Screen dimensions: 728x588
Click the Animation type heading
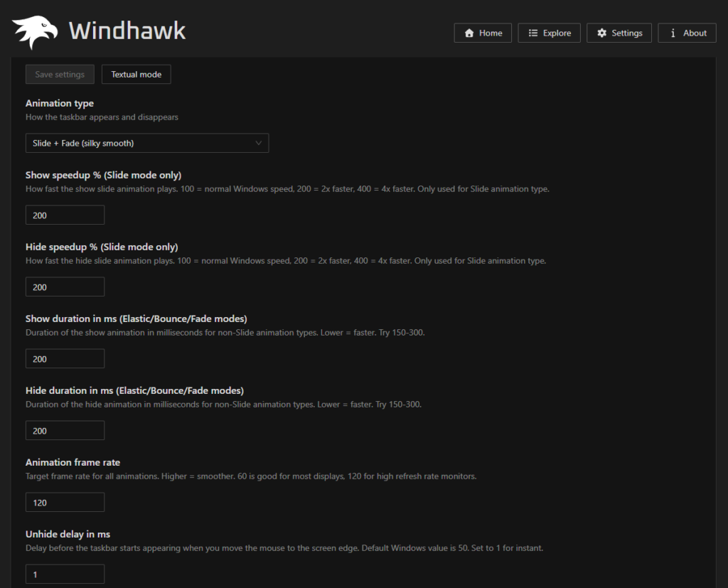(x=60, y=103)
